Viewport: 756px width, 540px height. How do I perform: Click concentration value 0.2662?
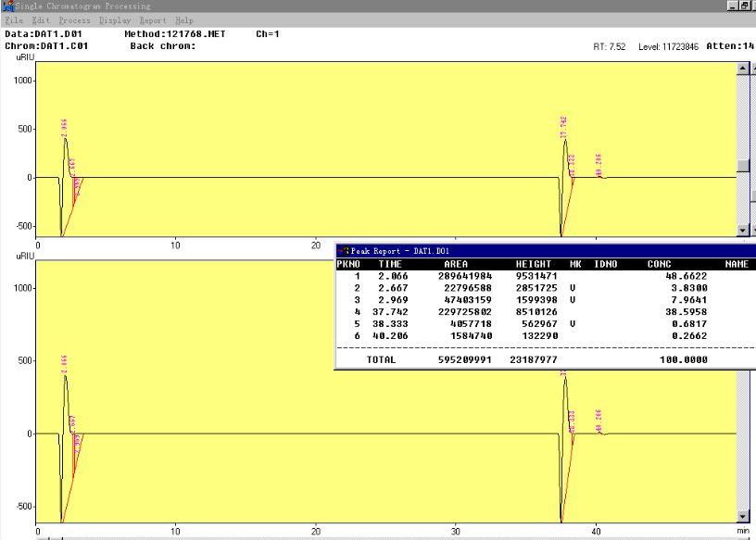(x=689, y=336)
